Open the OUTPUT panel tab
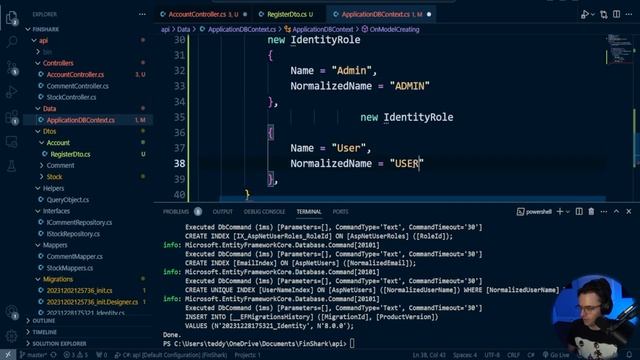This screenshot has height=360, width=640. tap(222, 211)
